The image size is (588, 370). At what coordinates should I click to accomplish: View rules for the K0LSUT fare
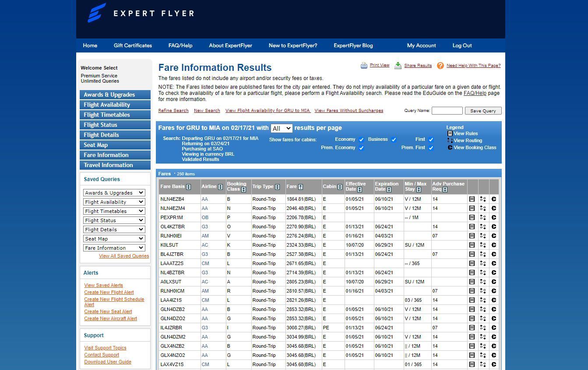pos(472,245)
